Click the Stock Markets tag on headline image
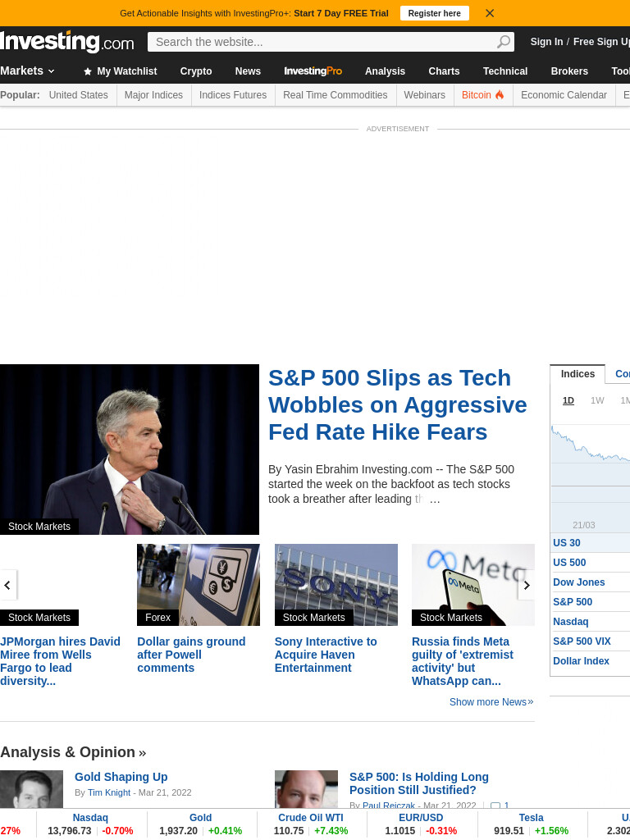 tap(39, 527)
